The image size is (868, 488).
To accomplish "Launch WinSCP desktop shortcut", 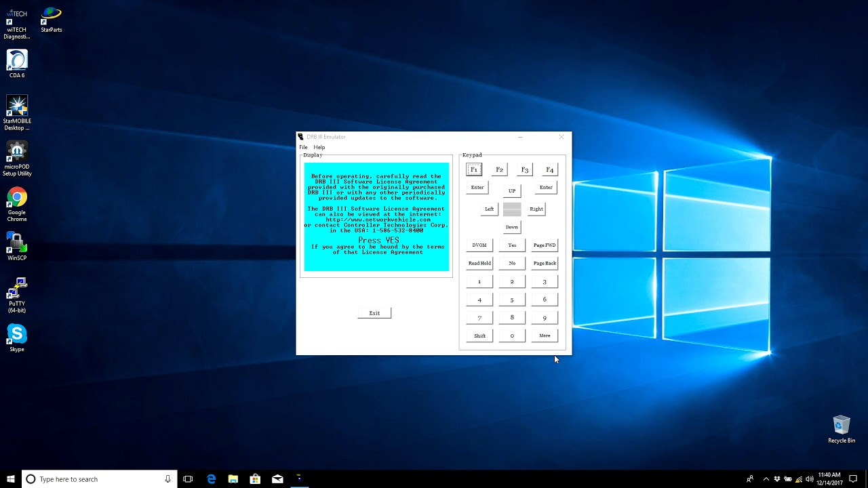I will click(x=17, y=247).
